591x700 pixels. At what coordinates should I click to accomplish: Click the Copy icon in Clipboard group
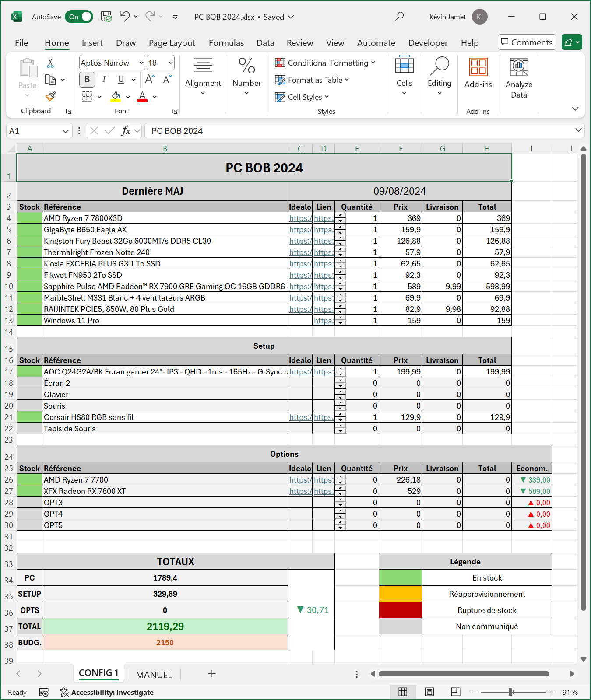(50, 80)
